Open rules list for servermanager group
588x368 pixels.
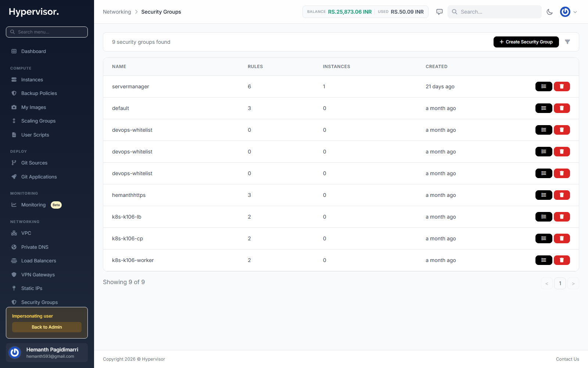coord(544,86)
